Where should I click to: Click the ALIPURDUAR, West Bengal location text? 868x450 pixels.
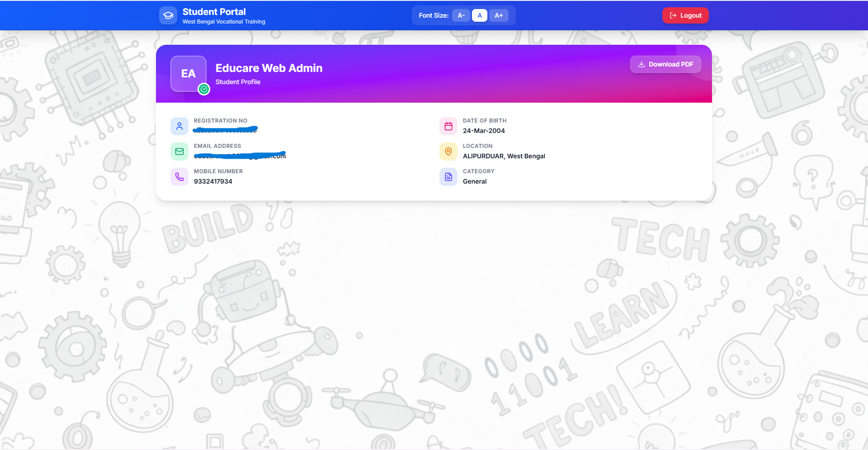pos(504,156)
